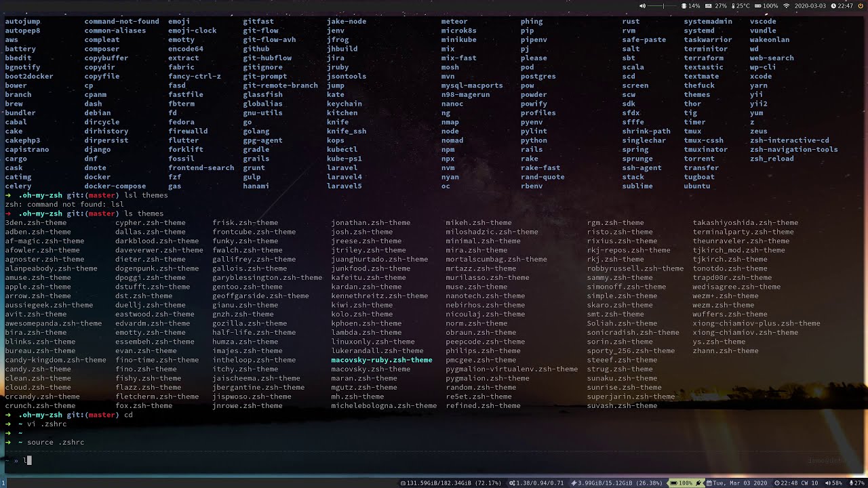868x488 pixels.
Task: Click the RAM icon showing 27%
Action: [709, 6]
